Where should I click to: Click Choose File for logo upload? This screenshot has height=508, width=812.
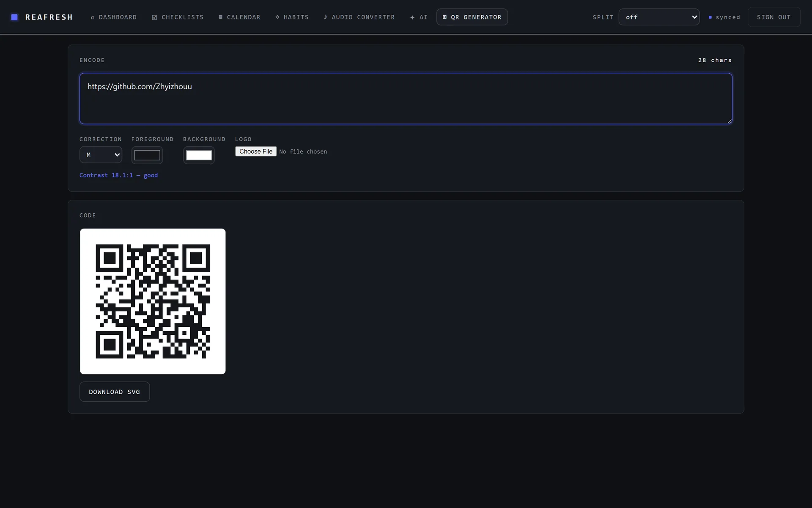click(256, 152)
